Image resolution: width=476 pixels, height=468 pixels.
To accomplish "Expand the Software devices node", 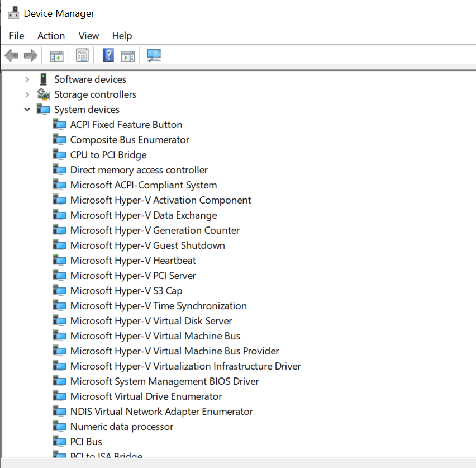I will click(x=27, y=79).
